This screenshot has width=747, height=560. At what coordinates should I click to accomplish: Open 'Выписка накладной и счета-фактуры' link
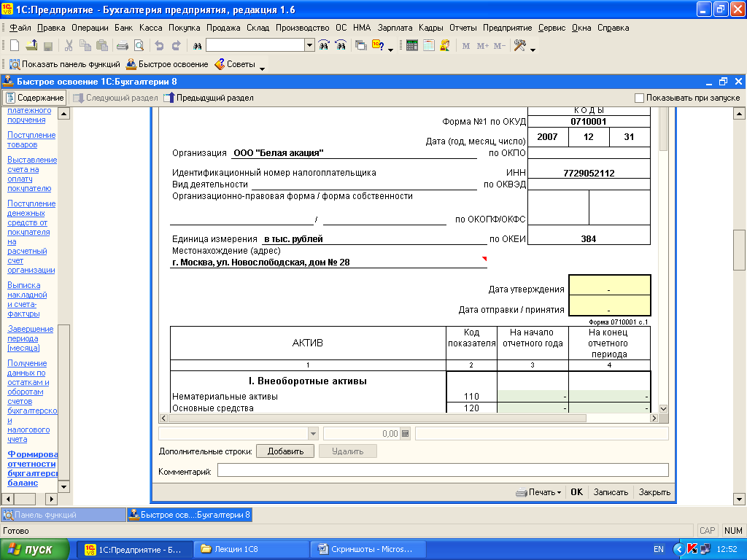(x=27, y=300)
